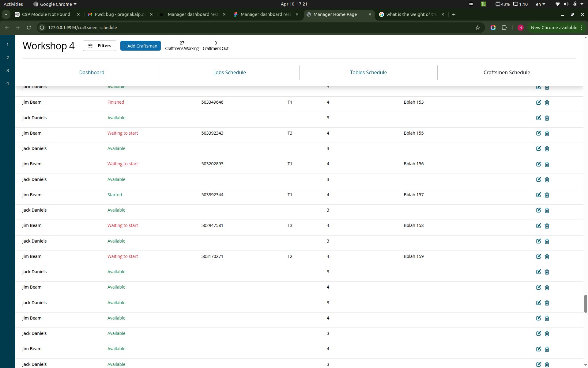This screenshot has width=588, height=368.
Task: Reload the craftsmen schedule page
Action: pos(28,28)
